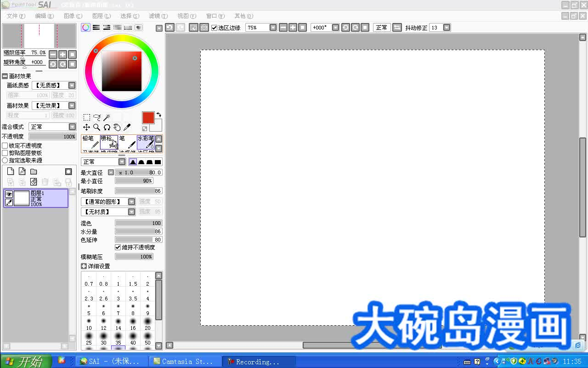The image size is (588, 368).
Task: Open the 图层 (L) menu
Action: (102, 16)
